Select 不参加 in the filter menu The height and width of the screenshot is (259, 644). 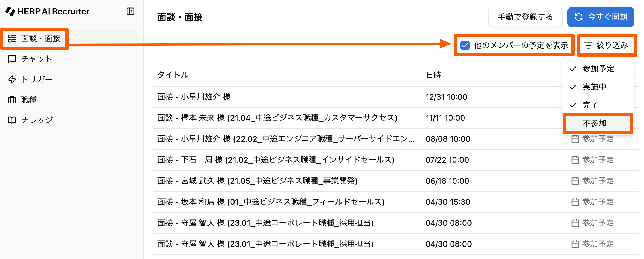click(595, 123)
